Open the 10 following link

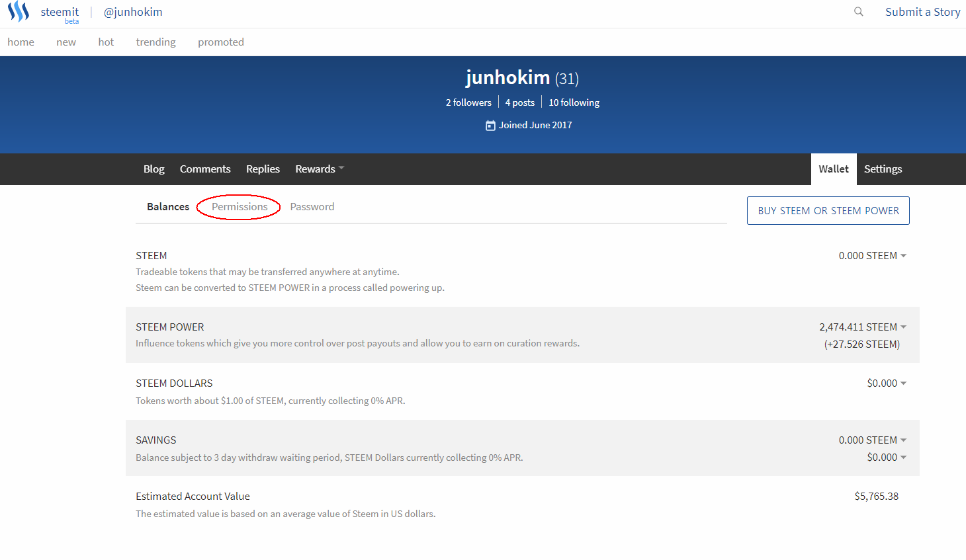pyautogui.click(x=574, y=102)
